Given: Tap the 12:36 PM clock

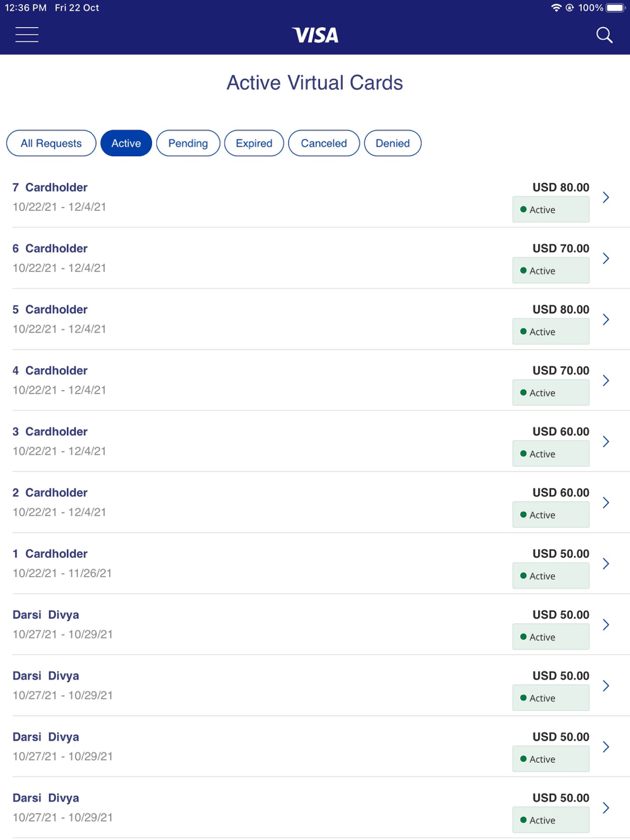Looking at the screenshot, I should tap(26, 8).
